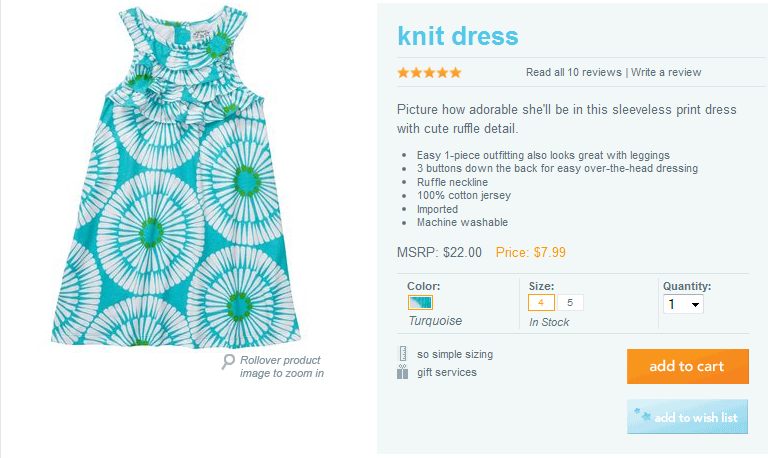Open Read all 10 reviews

click(574, 72)
